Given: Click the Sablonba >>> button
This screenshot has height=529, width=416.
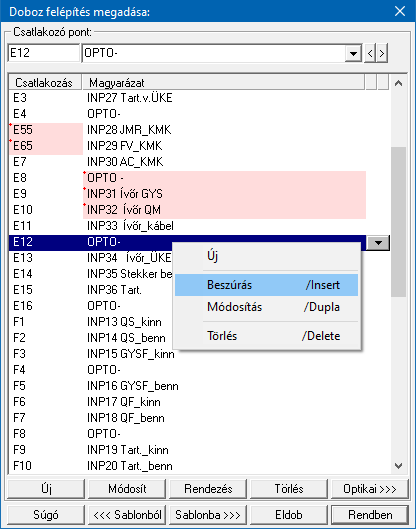Looking at the screenshot, I should tap(208, 514).
